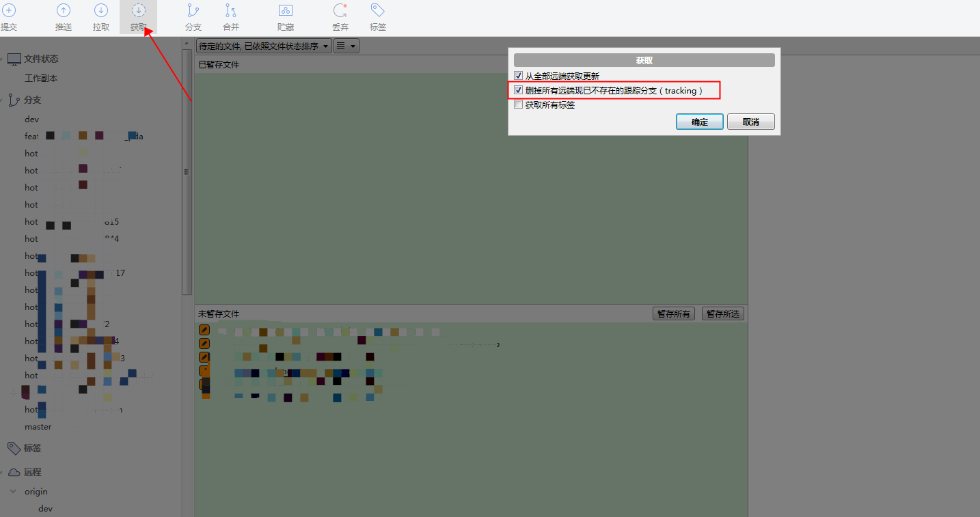Screen dimensions: 980x517
Task: Select the 标签 (tag) toolbar icon
Action: click(377, 17)
